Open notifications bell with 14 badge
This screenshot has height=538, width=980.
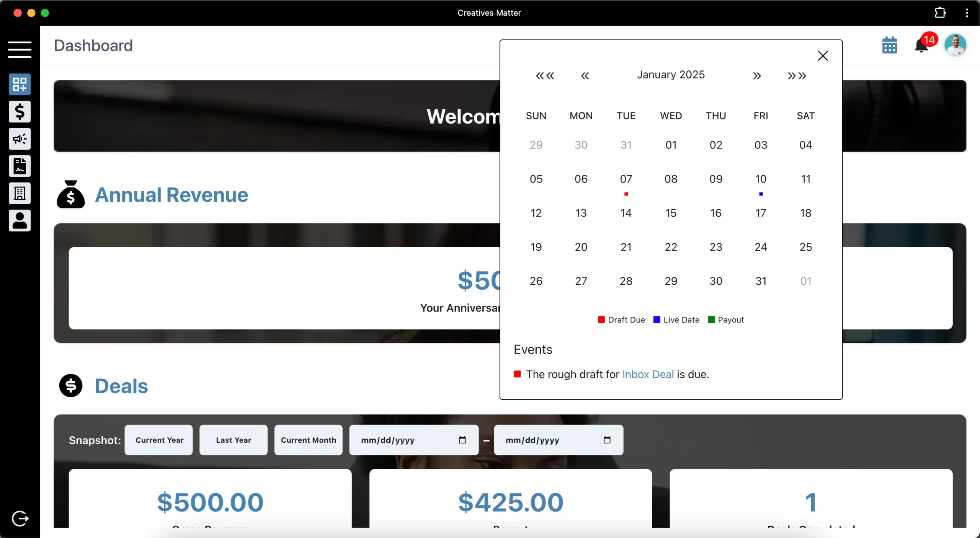pyautogui.click(x=922, y=46)
